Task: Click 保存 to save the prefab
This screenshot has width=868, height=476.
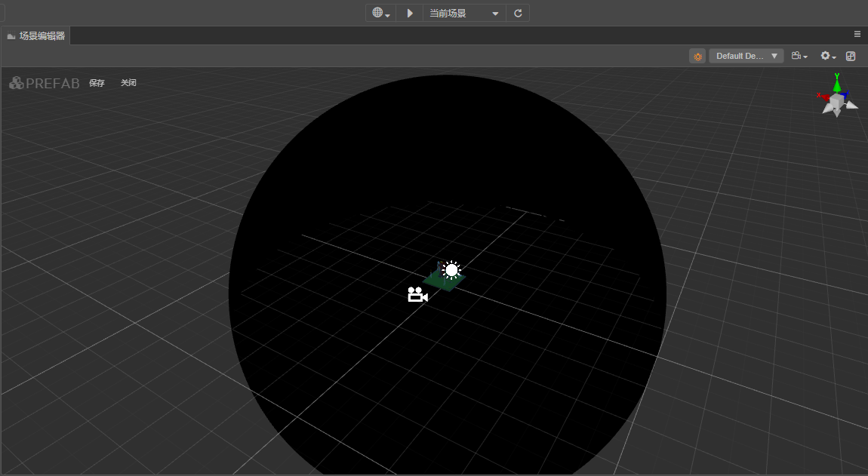Action: [x=97, y=82]
